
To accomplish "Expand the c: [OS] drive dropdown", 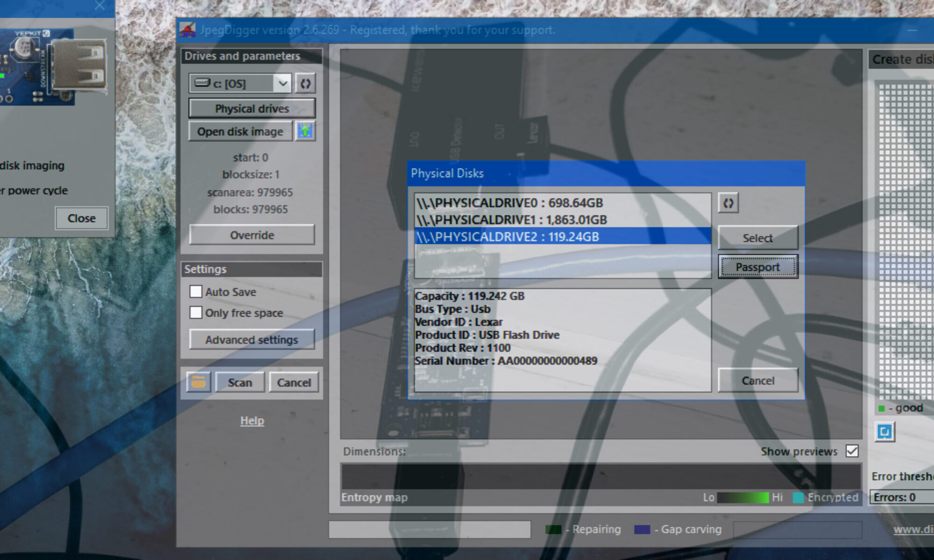I will (283, 84).
